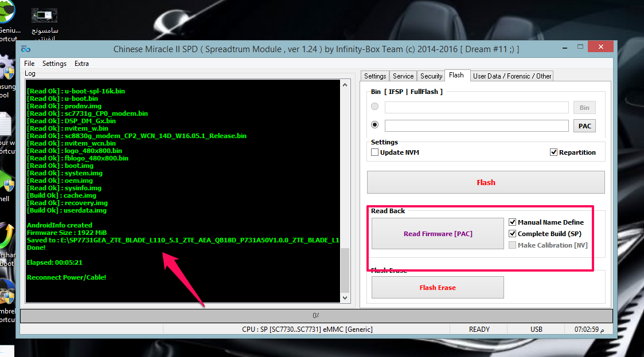Click the Bin file path field
The height and width of the screenshot is (357, 644).
coord(477,108)
